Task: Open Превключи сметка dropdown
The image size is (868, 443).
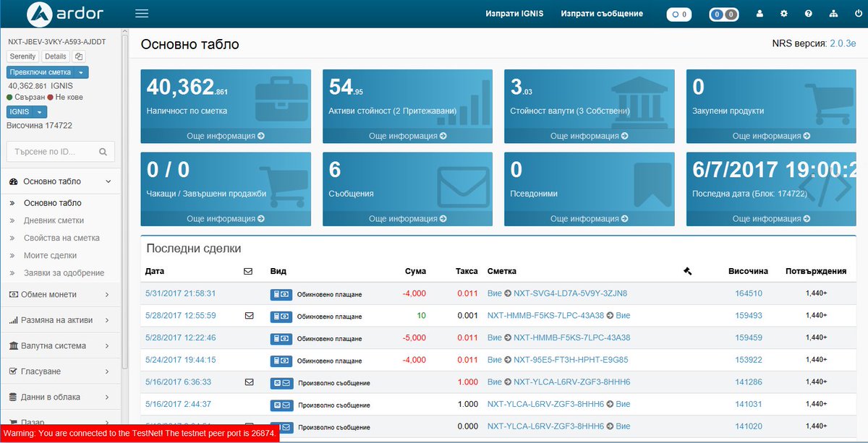Action: [48, 72]
